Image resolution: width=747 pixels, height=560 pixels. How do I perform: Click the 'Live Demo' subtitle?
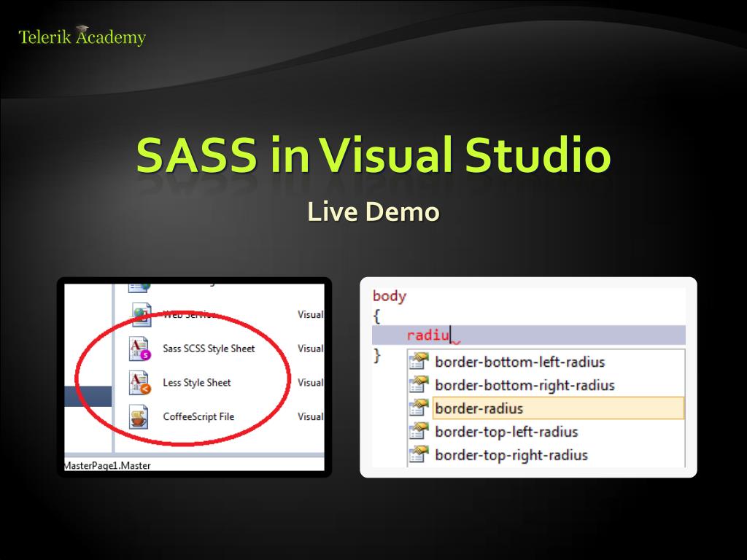373,211
